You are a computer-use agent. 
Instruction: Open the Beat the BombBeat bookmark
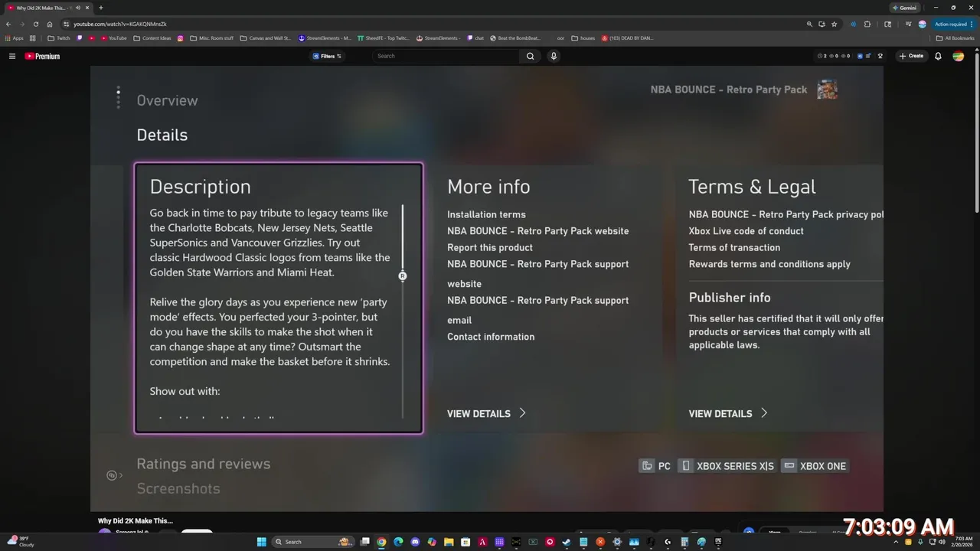(x=515, y=37)
